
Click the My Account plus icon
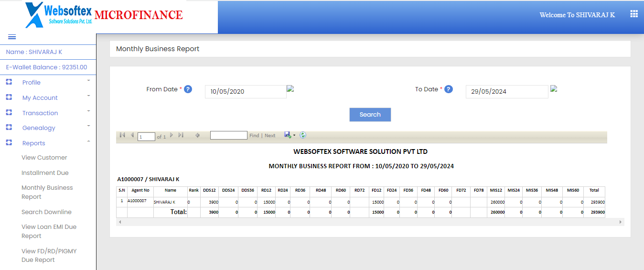[x=9, y=97]
